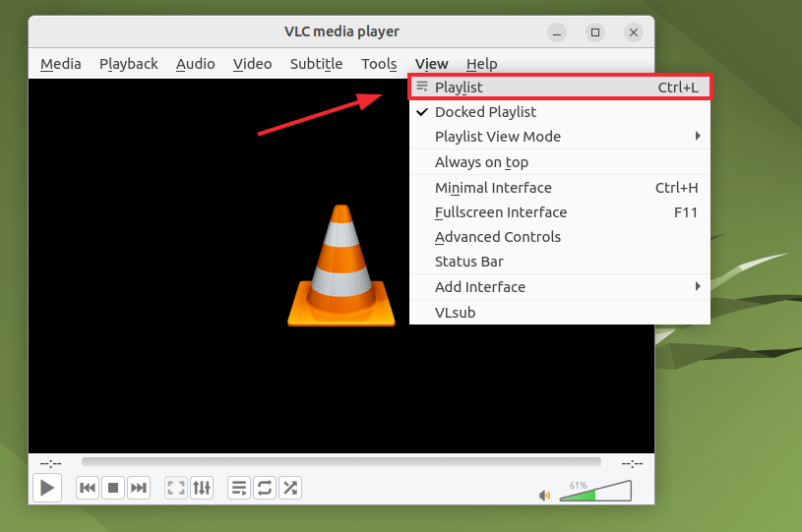Mute audio via speaker icon
Screen dimensions: 802x532
(x=545, y=496)
